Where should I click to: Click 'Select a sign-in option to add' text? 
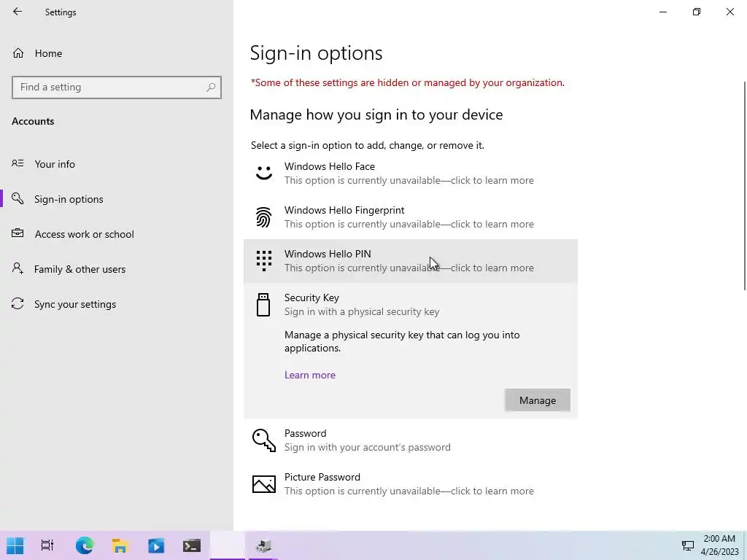tap(368, 145)
